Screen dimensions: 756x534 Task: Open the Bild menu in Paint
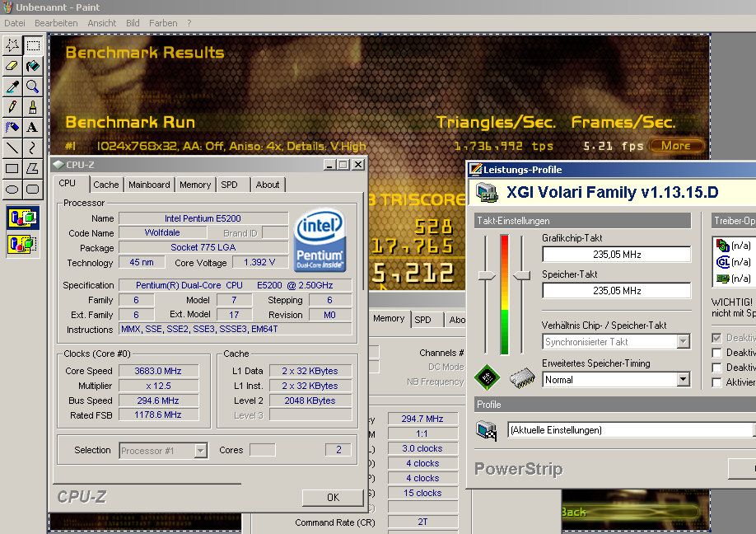(x=133, y=23)
